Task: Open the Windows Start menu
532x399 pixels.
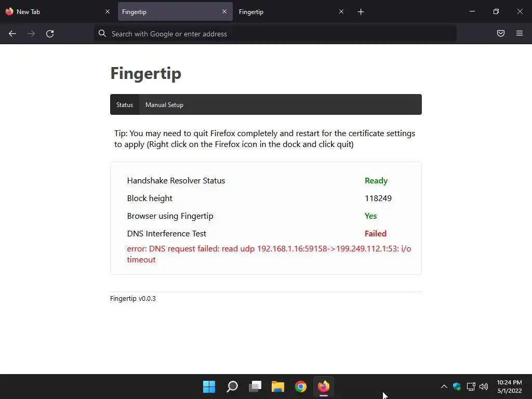Action: coord(209,387)
